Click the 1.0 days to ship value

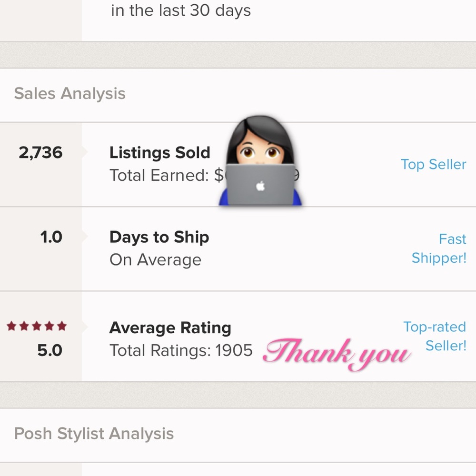[x=51, y=237]
